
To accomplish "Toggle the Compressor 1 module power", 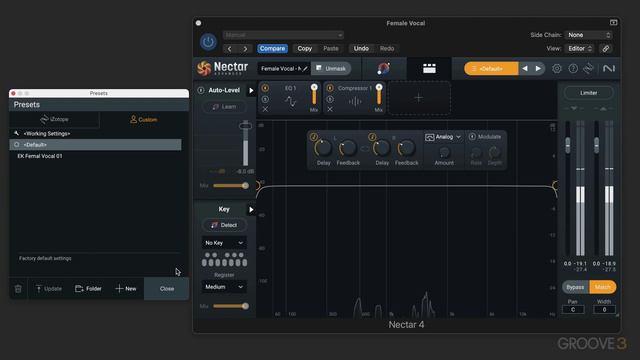I will pos(330,88).
